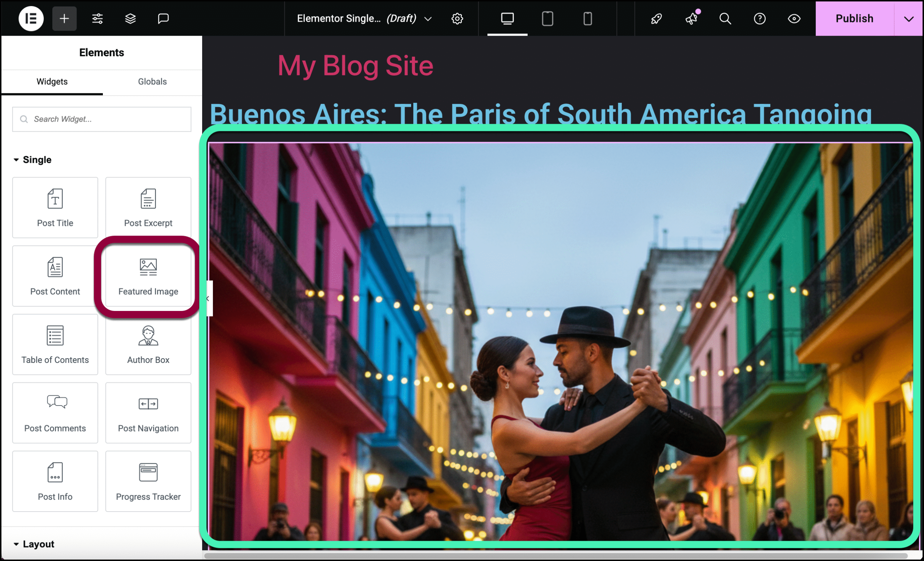Screen dimensions: 924x561
Task: Open the Finder search icon
Action: pos(725,18)
